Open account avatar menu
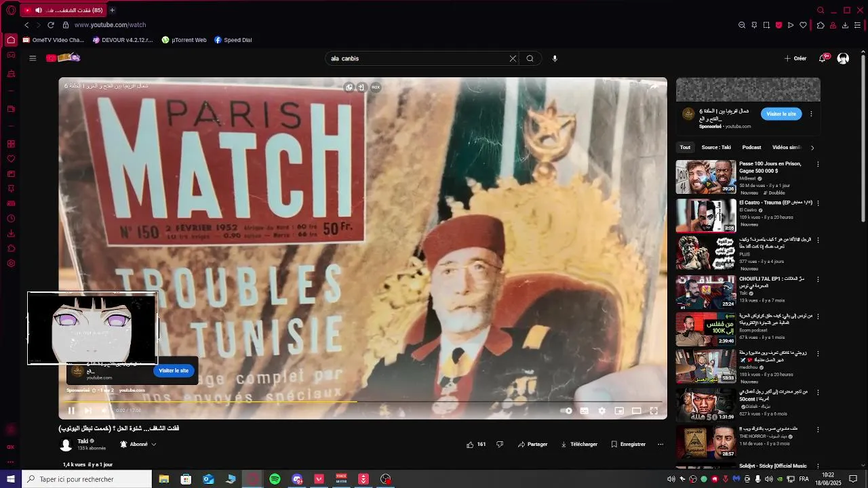868x488 pixels. (843, 58)
